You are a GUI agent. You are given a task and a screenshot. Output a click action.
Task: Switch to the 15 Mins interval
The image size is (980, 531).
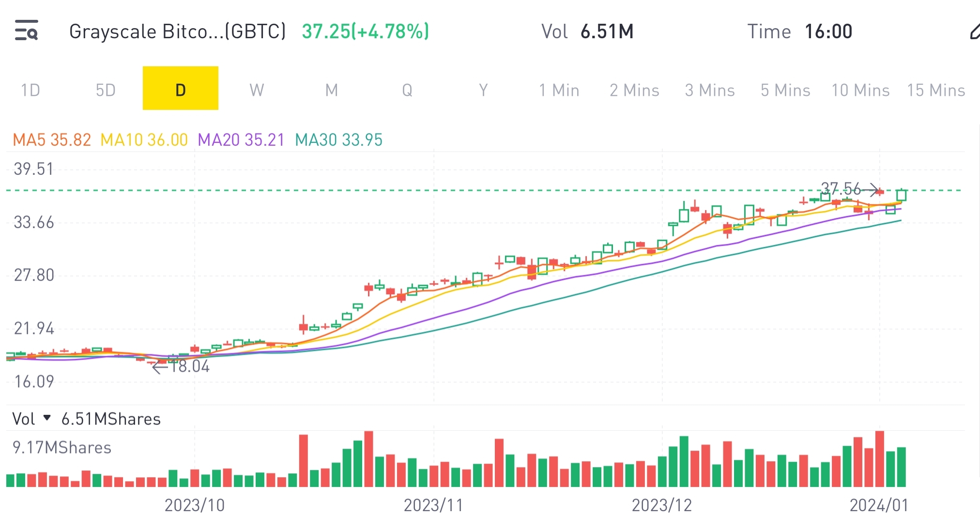936,90
